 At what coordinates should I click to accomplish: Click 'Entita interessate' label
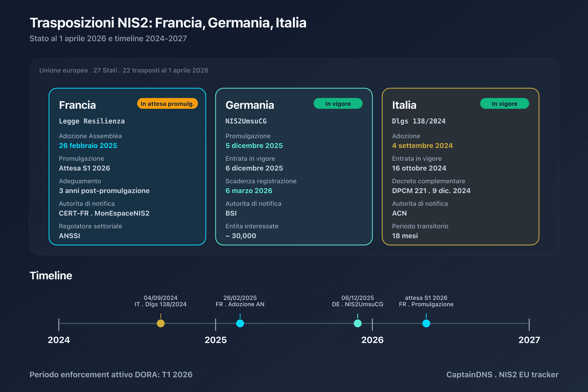[252, 226]
